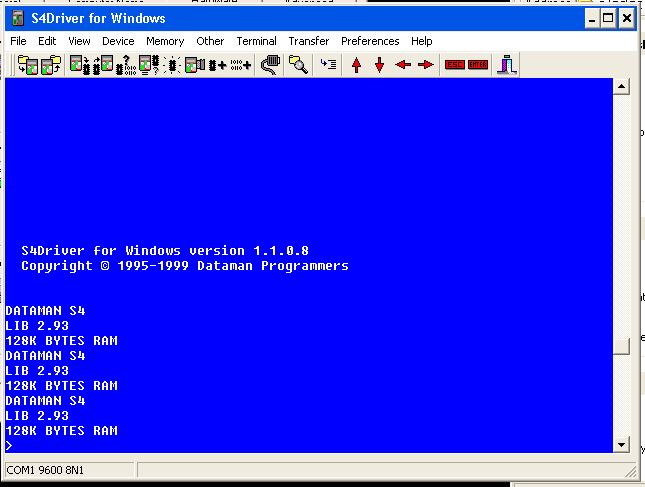Click the red up arrow toolbar icon
This screenshot has width=645, height=487.
click(356, 65)
